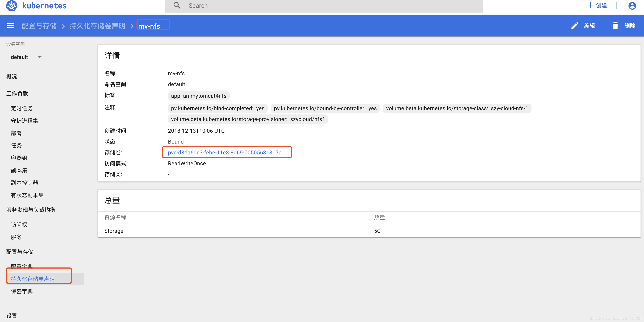Open the pvc-d3da6dc3 volume link
Image resolution: width=644 pixels, height=322 pixels.
pyautogui.click(x=224, y=152)
